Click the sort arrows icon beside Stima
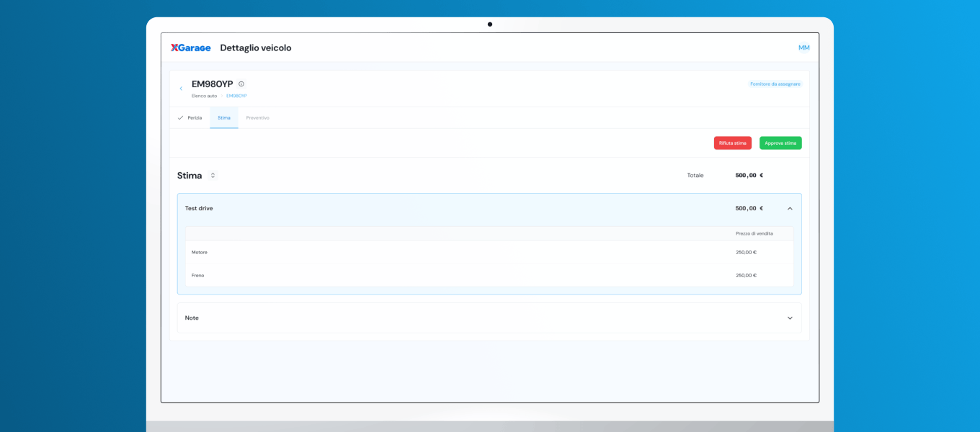 (213, 175)
